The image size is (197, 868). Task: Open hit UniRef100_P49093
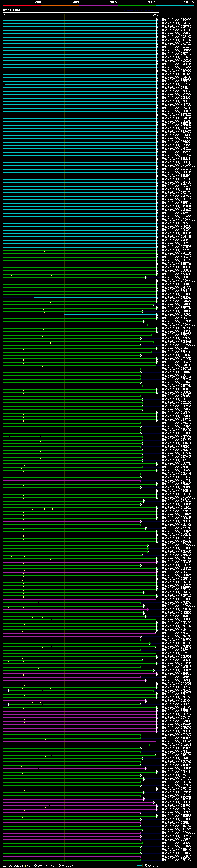tap(177, 20)
